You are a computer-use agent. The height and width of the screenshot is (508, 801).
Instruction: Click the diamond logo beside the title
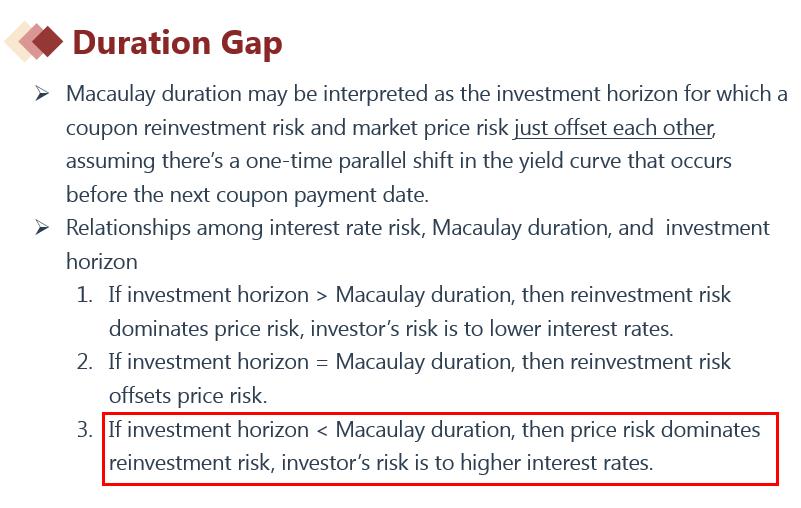pyautogui.click(x=34, y=41)
